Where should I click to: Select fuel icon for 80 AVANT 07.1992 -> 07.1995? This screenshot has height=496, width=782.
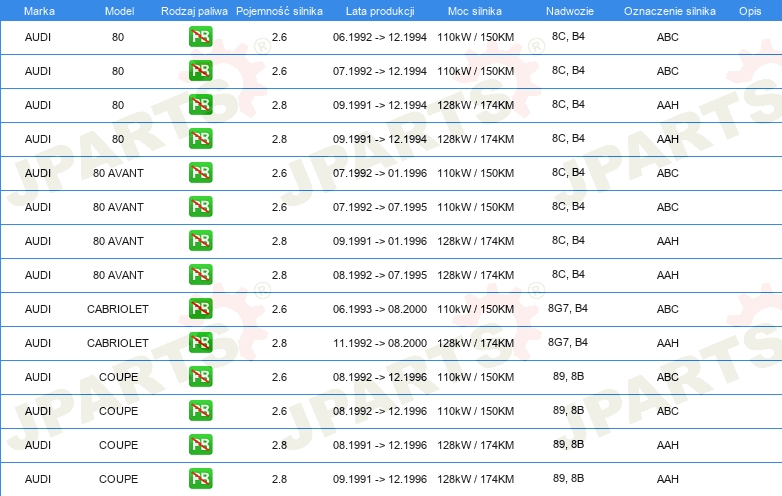[200, 207]
